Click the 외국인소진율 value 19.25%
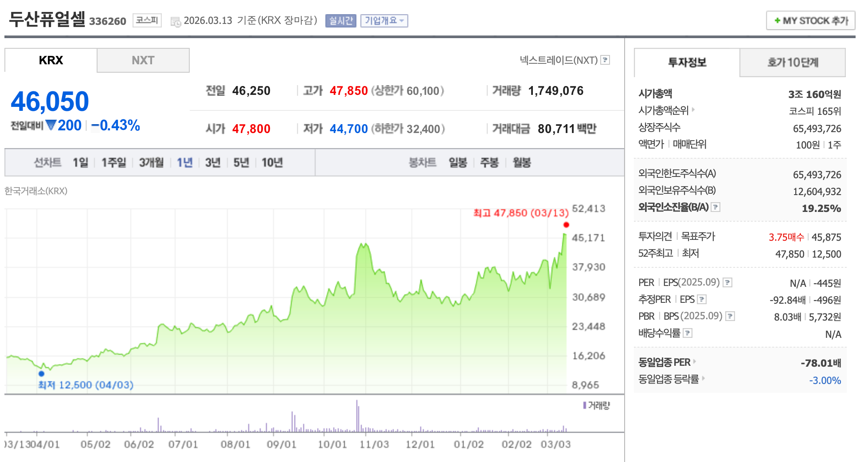This screenshot has width=868, height=462. (x=821, y=208)
